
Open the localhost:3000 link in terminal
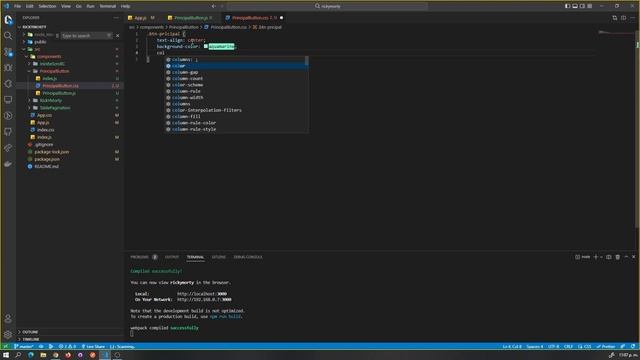[x=202, y=294]
